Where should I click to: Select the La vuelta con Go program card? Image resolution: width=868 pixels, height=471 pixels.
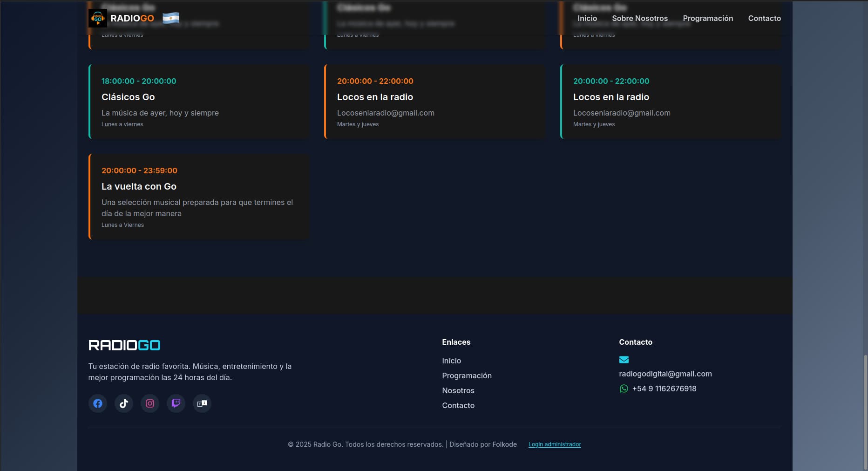(199, 197)
